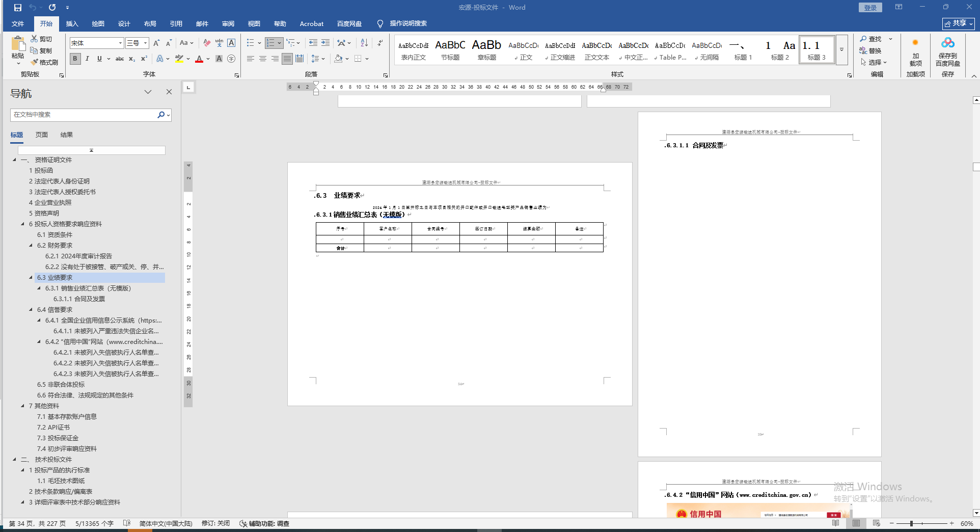Expand the styles gallery with the more arrow
The width and height of the screenshot is (980, 532).
coord(841,50)
